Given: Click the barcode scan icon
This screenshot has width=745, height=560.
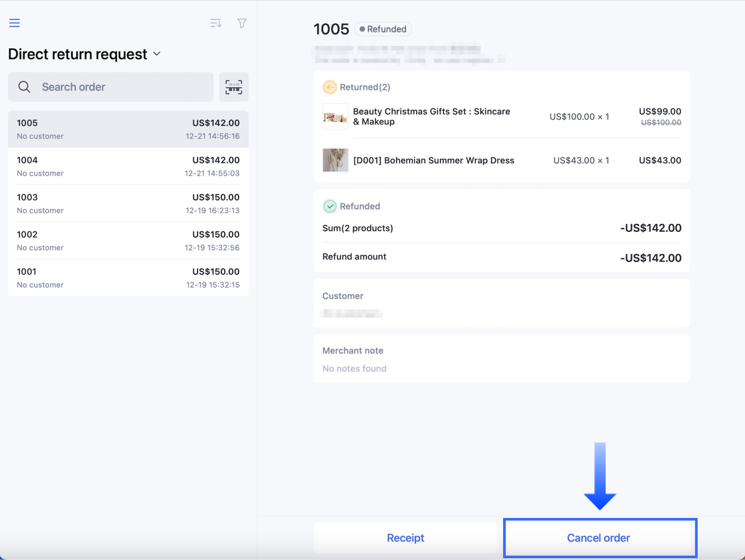Looking at the screenshot, I should click(x=234, y=87).
